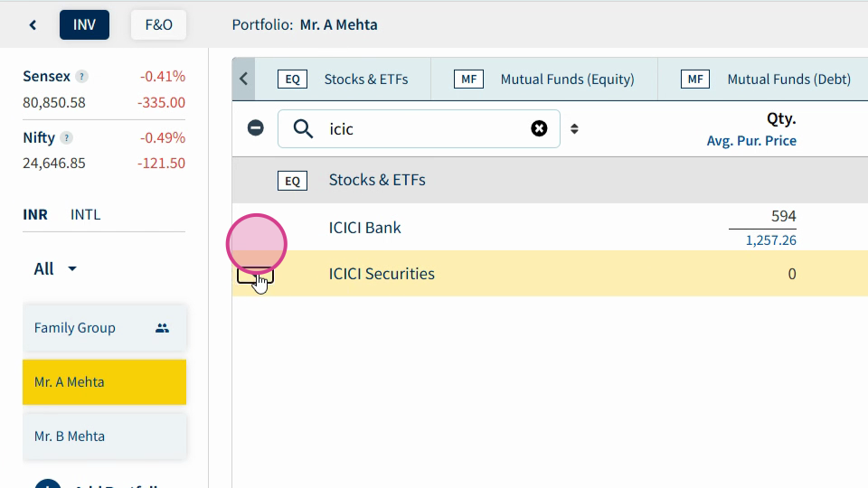The image size is (868, 488).
Task: Switch to INV mode
Action: pyautogui.click(x=84, y=25)
